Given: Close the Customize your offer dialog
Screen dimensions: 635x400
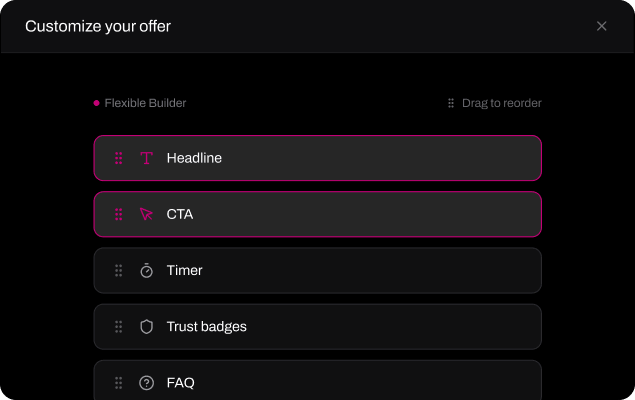Looking at the screenshot, I should 601,26.
